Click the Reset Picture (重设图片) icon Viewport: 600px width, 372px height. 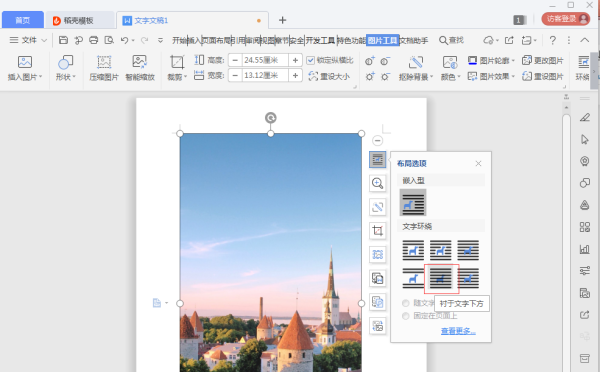[x=527, y=76]
